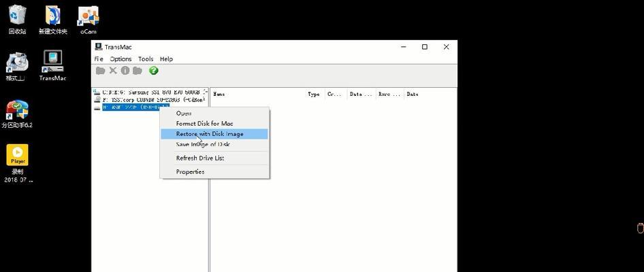The image size is (644, 272).
Task: Open help via green question mark icon
Action: (x=154, y=71)
